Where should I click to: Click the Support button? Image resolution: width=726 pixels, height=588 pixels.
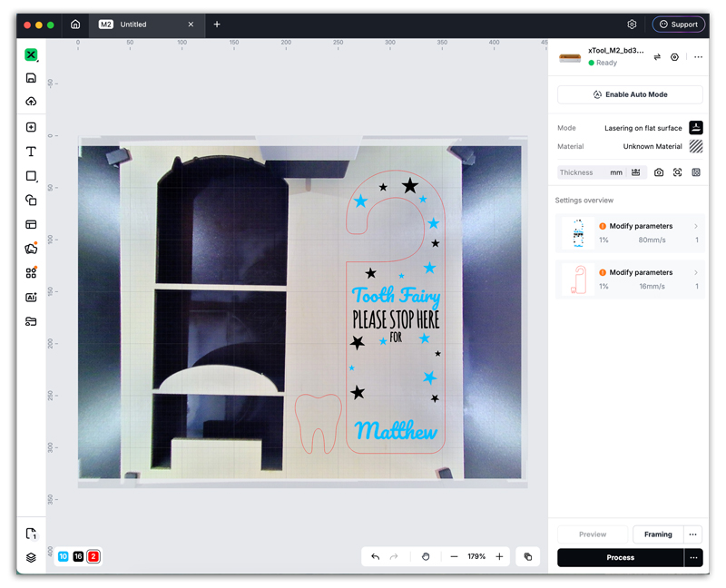[678, 24]
